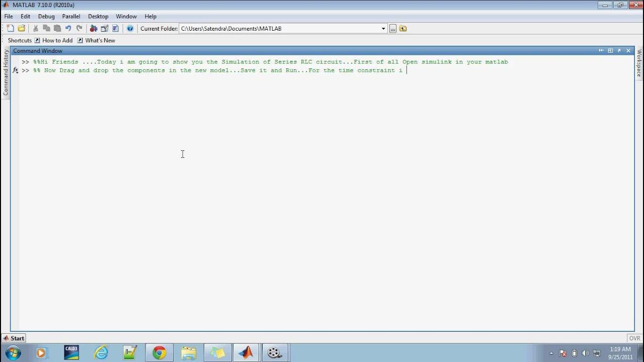This screenshot has height=362, width=644.
Task: Click the fx function browser icon
Action: tap(16, 70)
